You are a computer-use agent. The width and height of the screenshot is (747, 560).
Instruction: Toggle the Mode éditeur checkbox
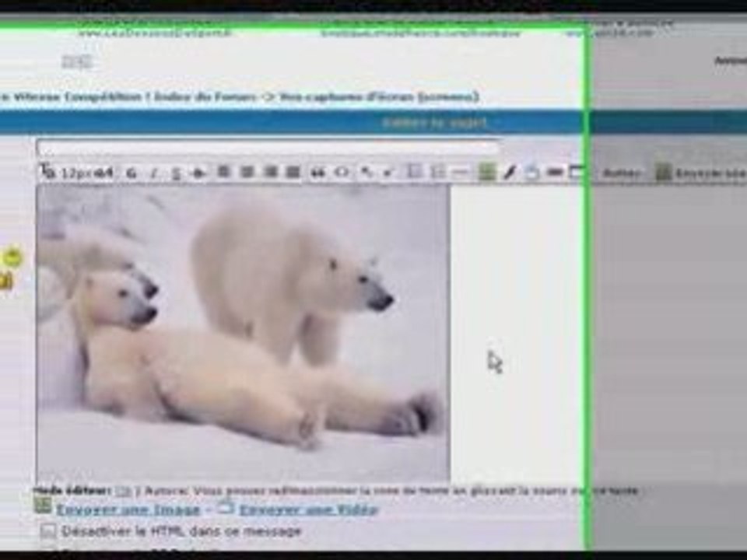124,491
